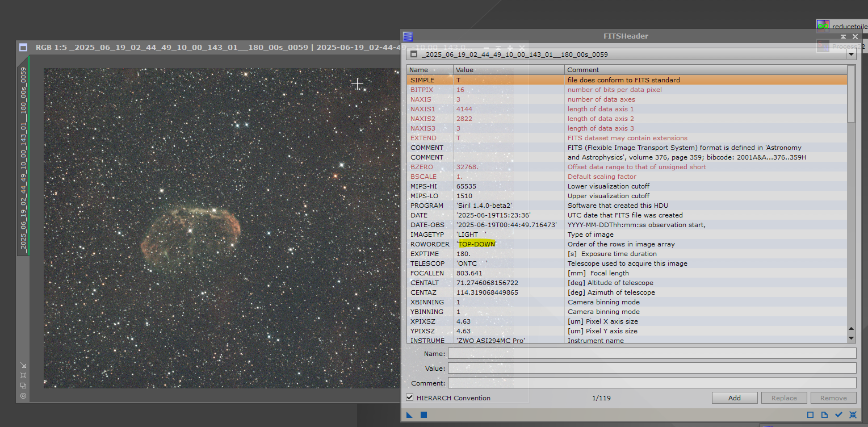
Task: Select the SIMPLE keyword row
Action: point(627,80)
